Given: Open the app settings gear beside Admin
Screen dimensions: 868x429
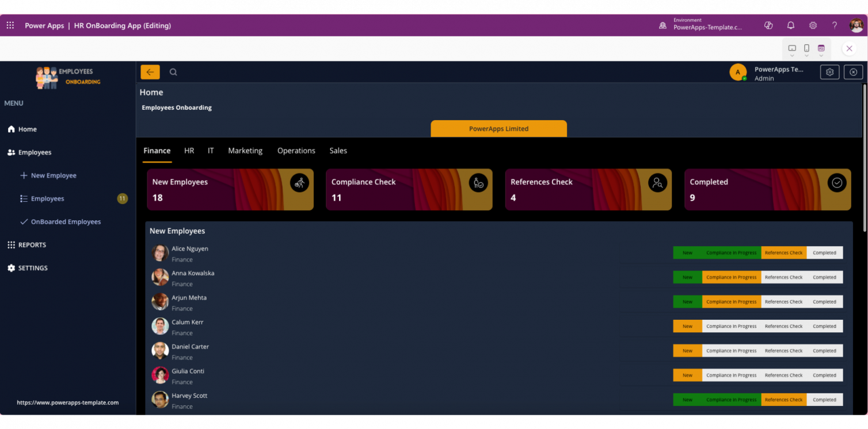Looking at the screenshot, I should [829, 72].
